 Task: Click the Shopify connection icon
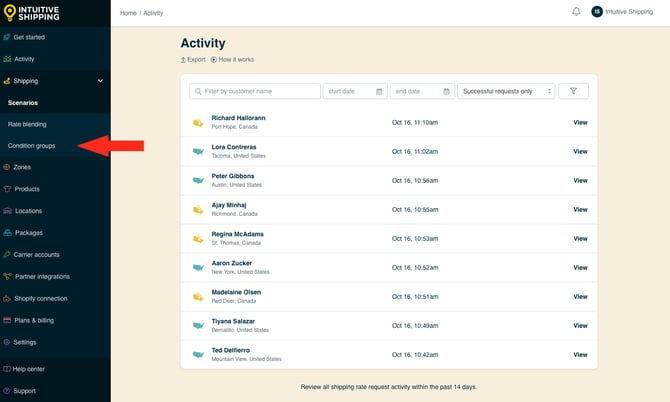pos(7,298)
